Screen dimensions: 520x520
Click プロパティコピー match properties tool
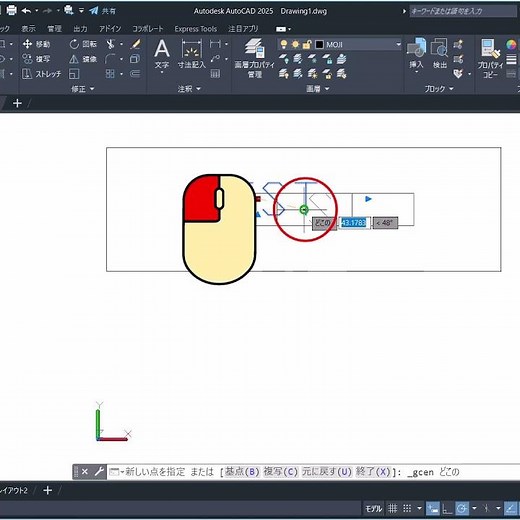coord(490,59)
